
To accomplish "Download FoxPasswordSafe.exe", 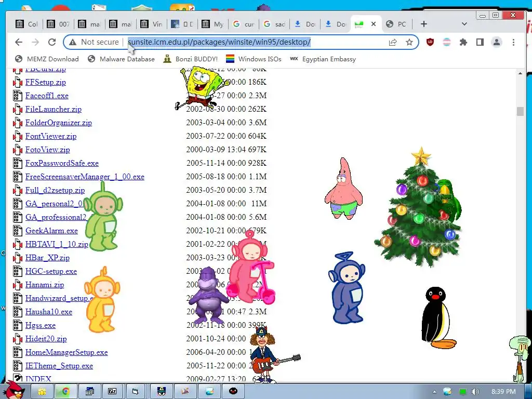I will (62, 163).
